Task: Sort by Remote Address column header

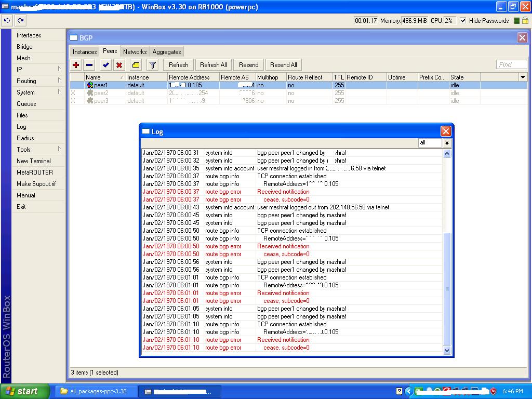Action: coord(193,77)
